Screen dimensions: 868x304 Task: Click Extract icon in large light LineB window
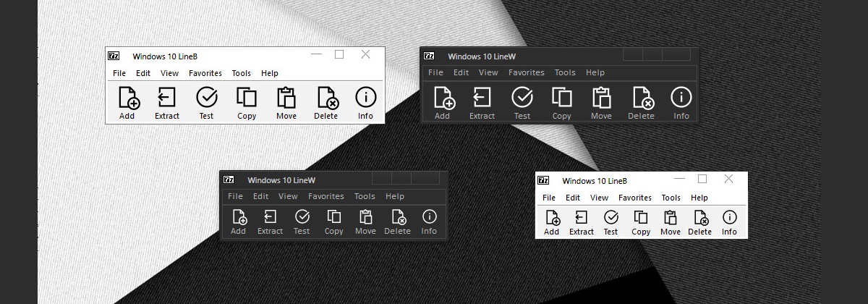[167, 98]
